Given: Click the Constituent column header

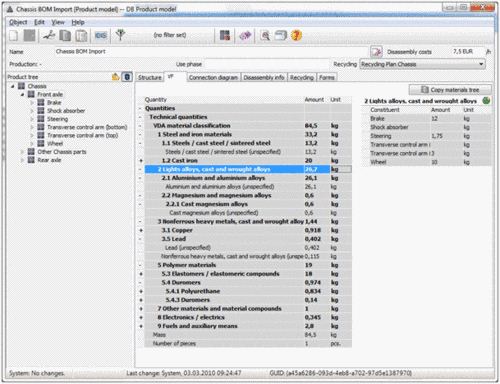Looking at the screenshot, I should coord(385,110).
